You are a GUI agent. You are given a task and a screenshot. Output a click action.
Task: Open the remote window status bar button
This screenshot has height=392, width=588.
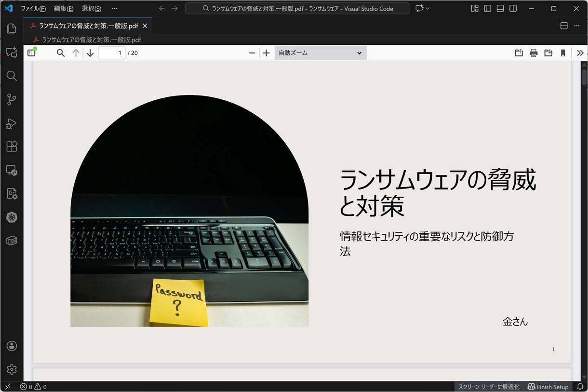tap(8, 387)
